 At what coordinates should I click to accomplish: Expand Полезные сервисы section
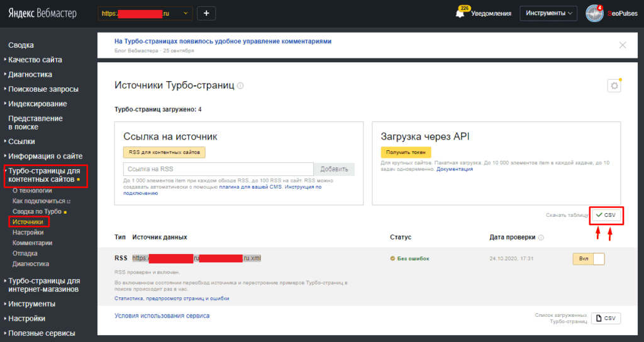(x=42, y=333)
